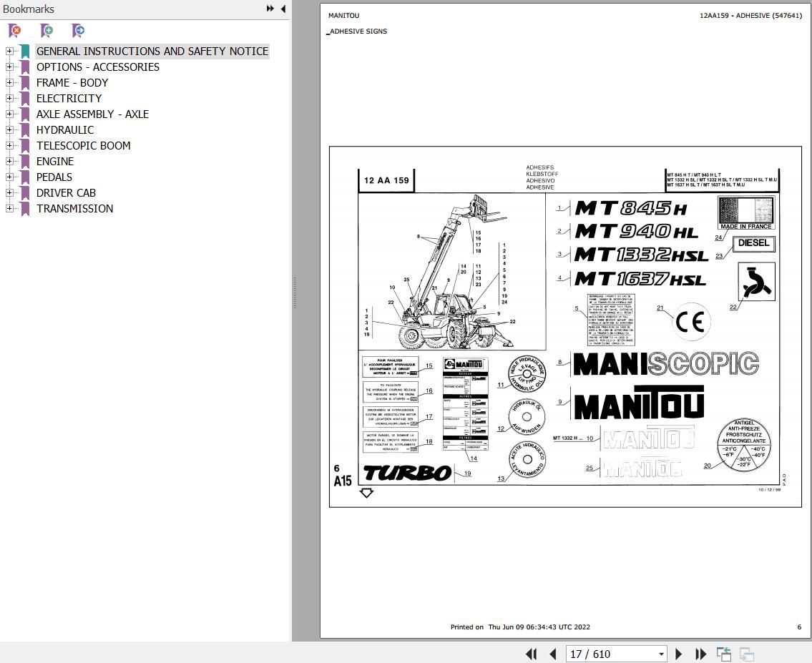The width and height of the screenshot is (812, 663).
Task: Collapse the Bookmarks panel with the left arrow
Action: [x=283, y=9]
